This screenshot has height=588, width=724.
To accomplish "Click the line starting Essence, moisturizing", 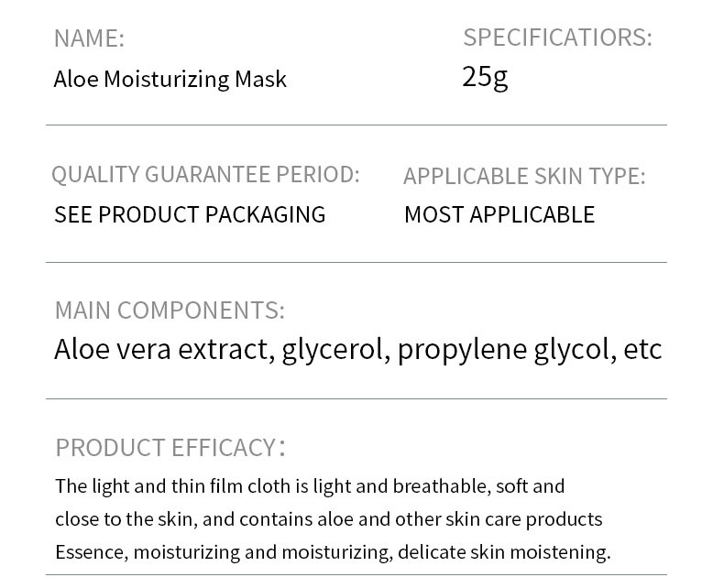I will click(x=333, y=552).
